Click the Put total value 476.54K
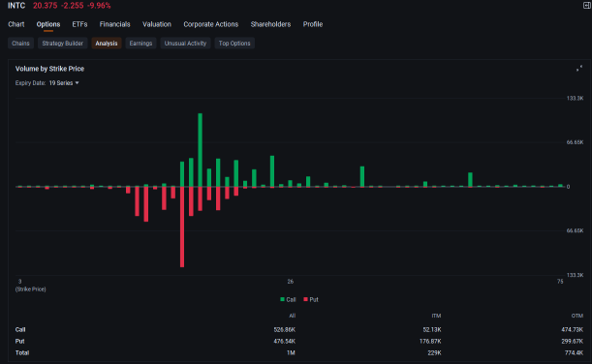The height and width of the screenshot is (364, 592). coord(284,342)
